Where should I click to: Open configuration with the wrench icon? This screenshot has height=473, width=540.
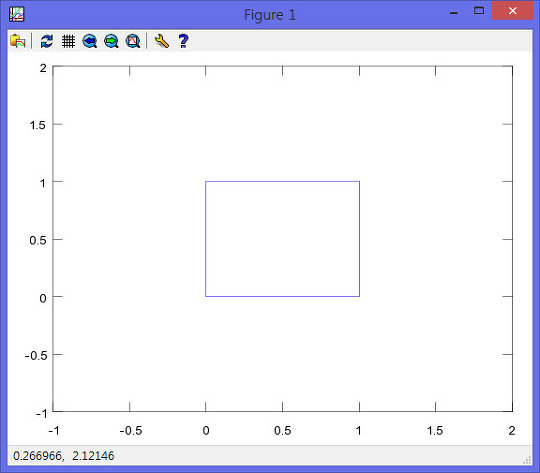tap(162, 41)
